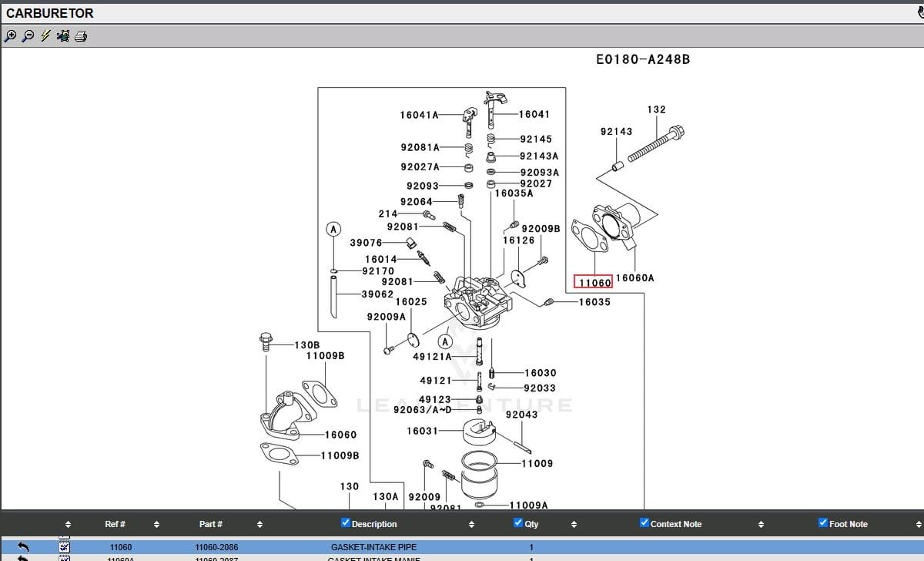Uncheck the Description column checkbox
The image size is (924, 561).
pyautogui.click(x=346, y=523)
